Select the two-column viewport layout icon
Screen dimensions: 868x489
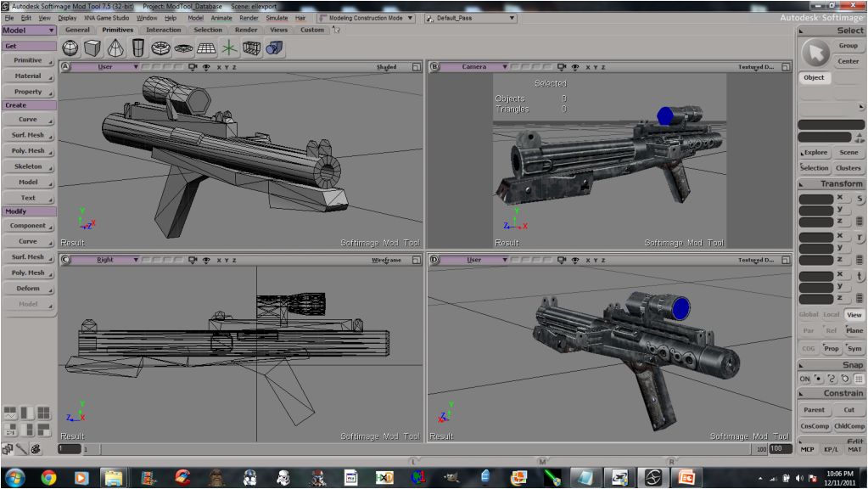coord(27,413)
